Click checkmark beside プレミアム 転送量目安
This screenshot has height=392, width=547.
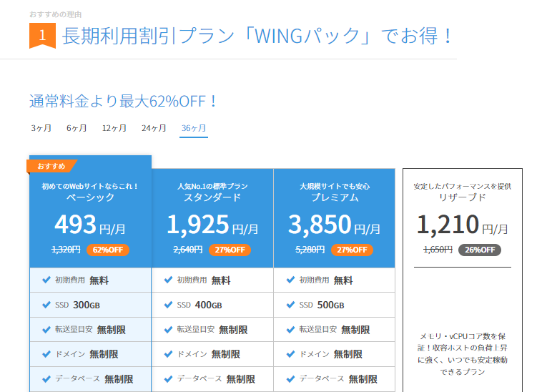pyautogui.click(x=290, y=330)
